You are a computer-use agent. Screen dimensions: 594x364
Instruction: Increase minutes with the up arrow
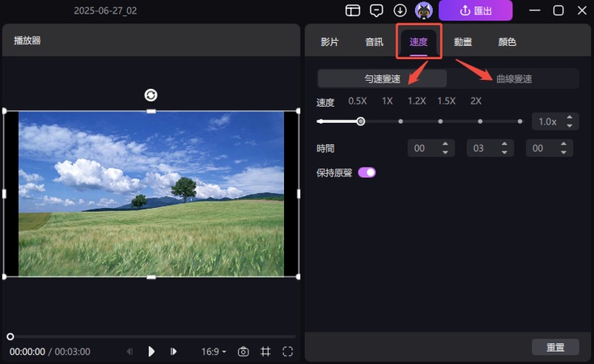click(x=504, y=144)
